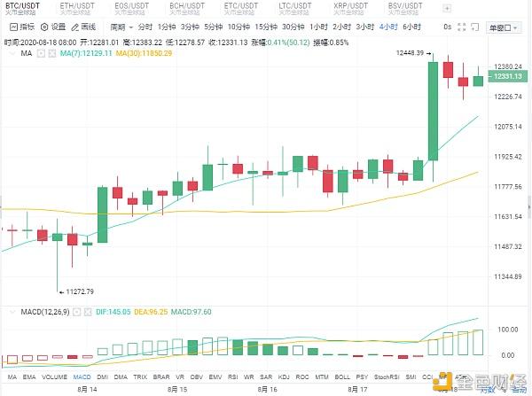Select the 4小时 interval

click(x=388, y=27)
